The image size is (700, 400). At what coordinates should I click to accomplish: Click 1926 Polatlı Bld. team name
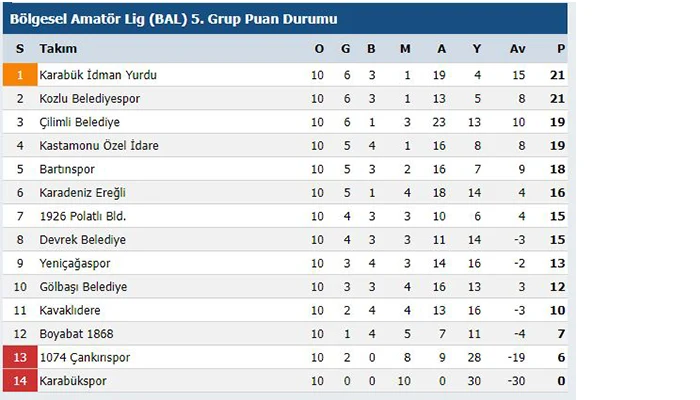coord(82,216)
